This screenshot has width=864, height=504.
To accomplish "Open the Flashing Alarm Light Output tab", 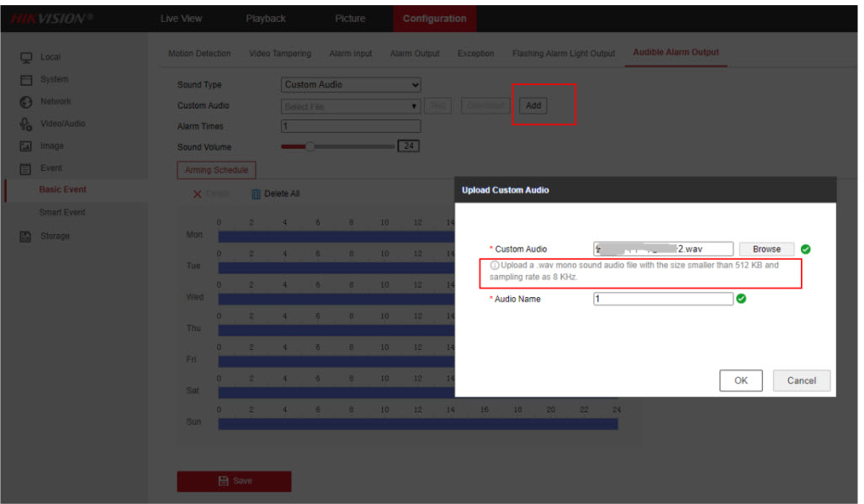I will [564, 54].
